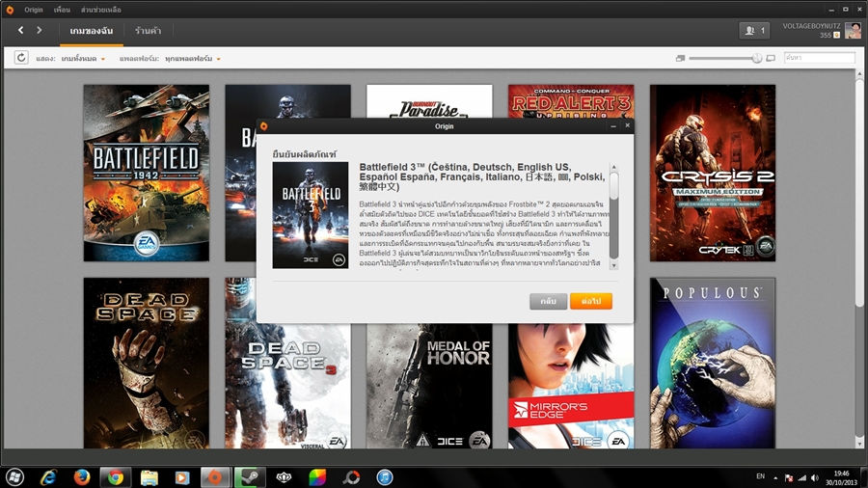Open the show filter dropdown
Viewport: 868px width, 488px height.
coord(83,59)
